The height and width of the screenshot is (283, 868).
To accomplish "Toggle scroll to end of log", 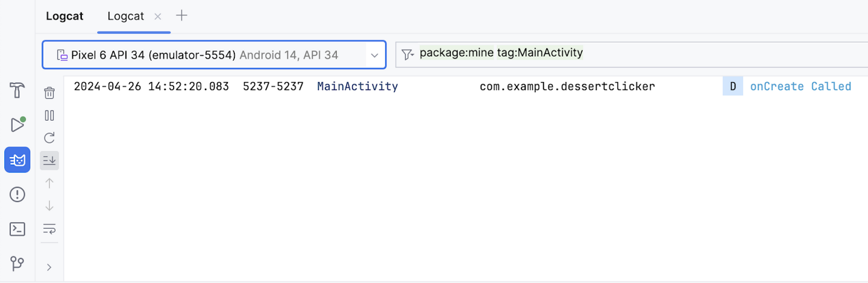I will point(49,161).
